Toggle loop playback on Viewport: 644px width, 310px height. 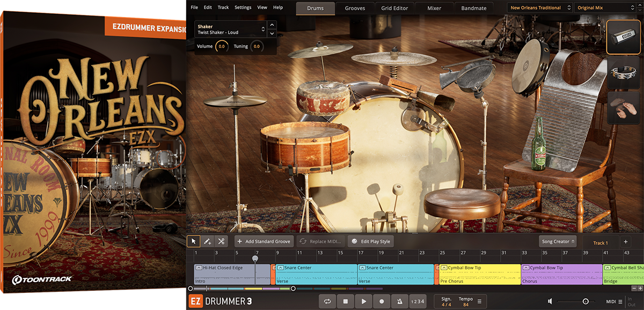pos(327,301)
